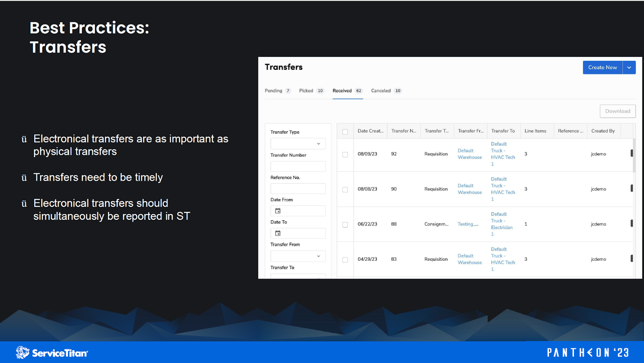Click the Transfer Number input field
The height and width of the screenshot is (363, 644).
point(297,166)
